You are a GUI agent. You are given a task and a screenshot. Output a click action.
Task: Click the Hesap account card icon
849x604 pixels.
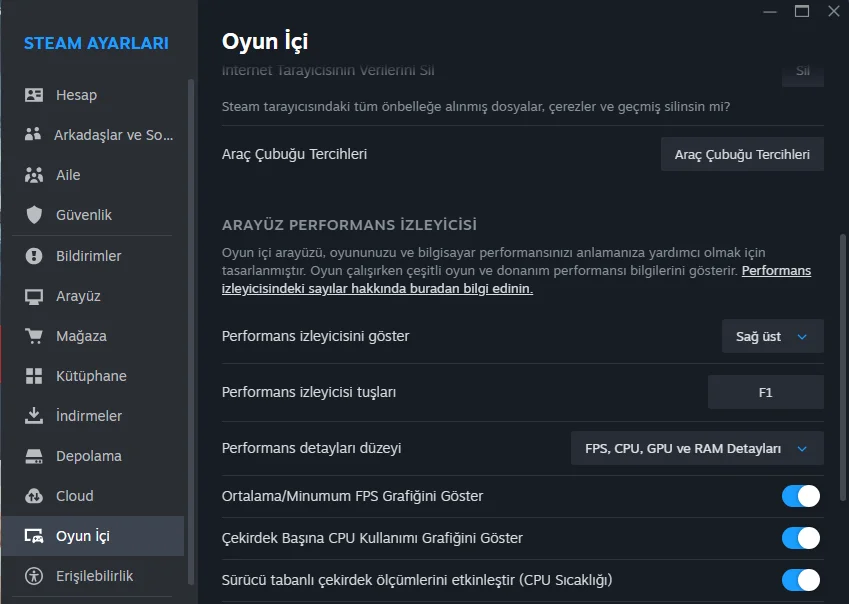coord(34,95)
